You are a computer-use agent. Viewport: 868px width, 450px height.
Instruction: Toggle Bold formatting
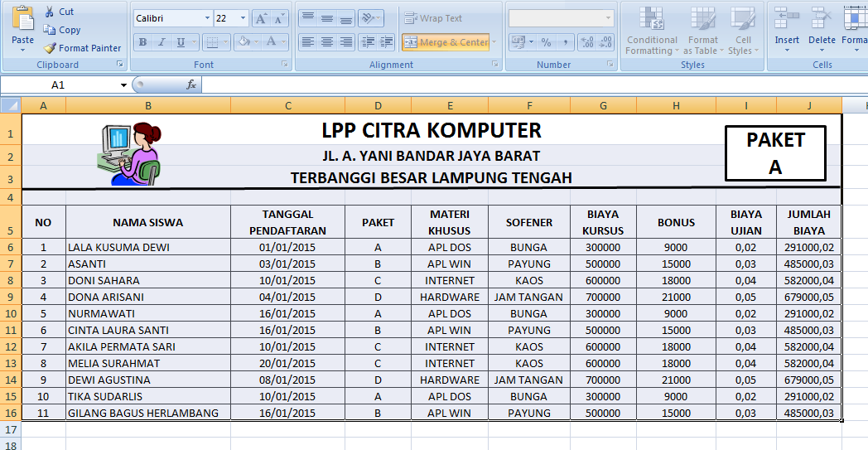point(142,42)
